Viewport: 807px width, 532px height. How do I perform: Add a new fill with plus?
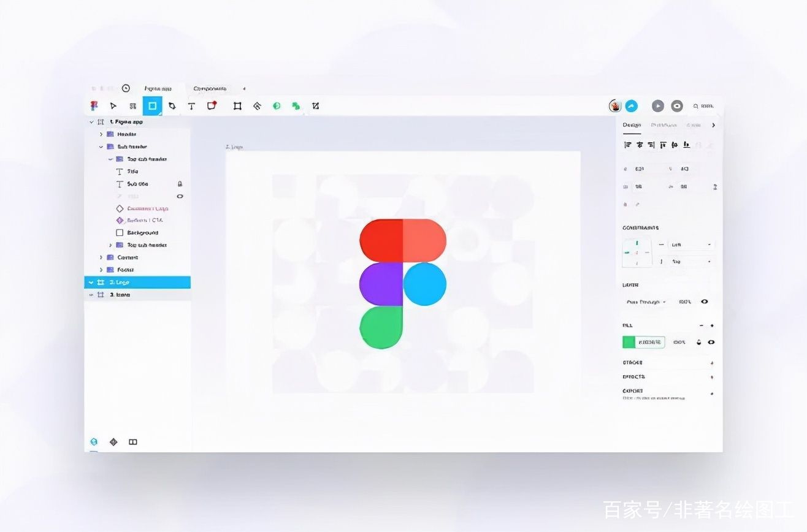tap(712, 325)
